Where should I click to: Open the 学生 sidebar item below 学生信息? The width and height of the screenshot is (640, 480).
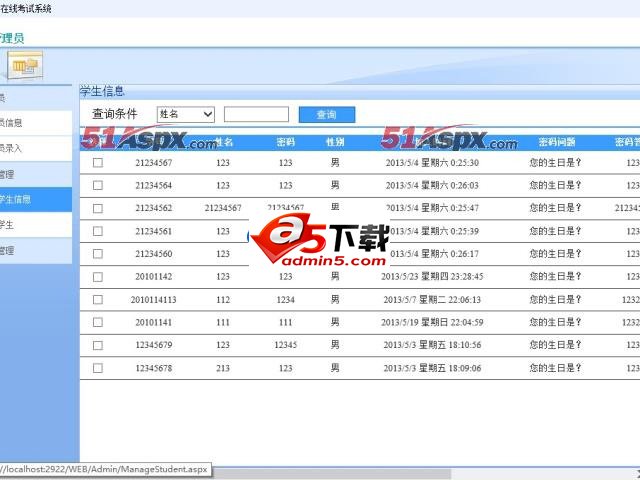(x=36, y=225)
